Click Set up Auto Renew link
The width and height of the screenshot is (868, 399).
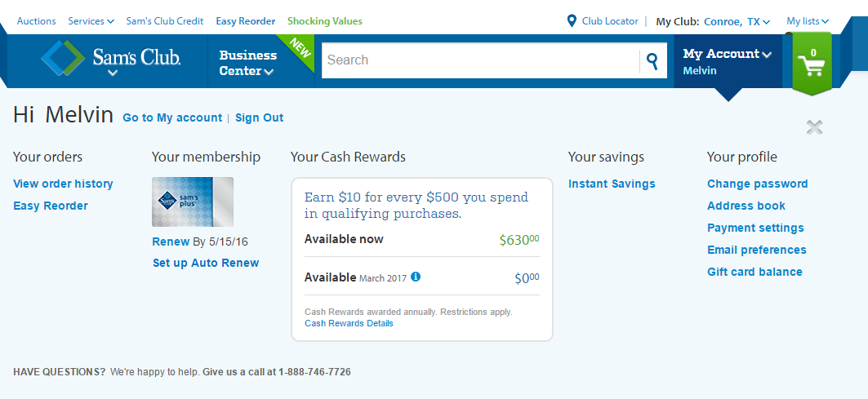[206, 263]
